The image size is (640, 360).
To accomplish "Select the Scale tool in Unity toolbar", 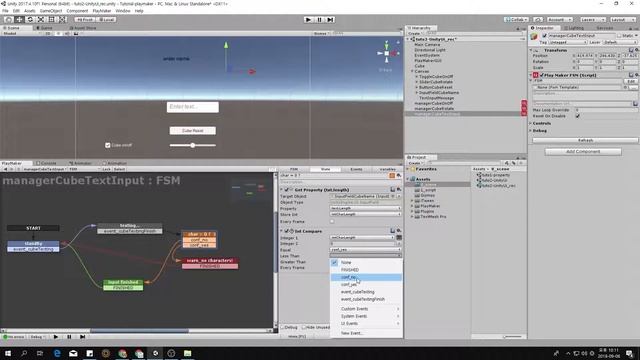I will click(x=41, y=19).
